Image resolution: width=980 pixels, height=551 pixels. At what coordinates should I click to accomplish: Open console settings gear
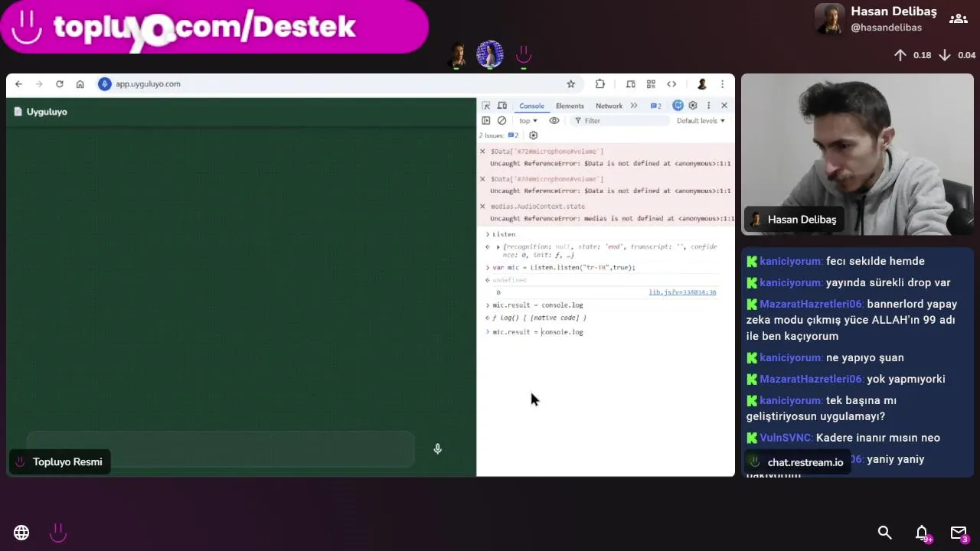(534, 135)
